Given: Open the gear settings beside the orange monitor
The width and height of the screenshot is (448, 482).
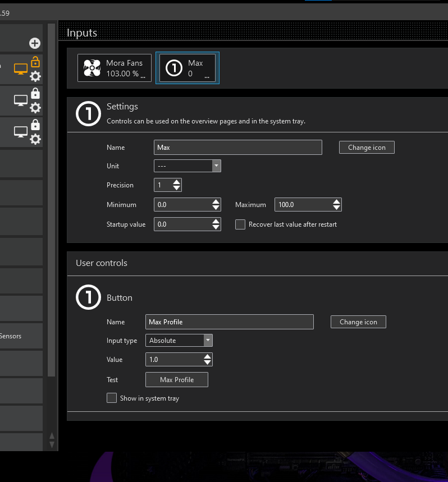Looking at the screenshot, I should [35, 77].
